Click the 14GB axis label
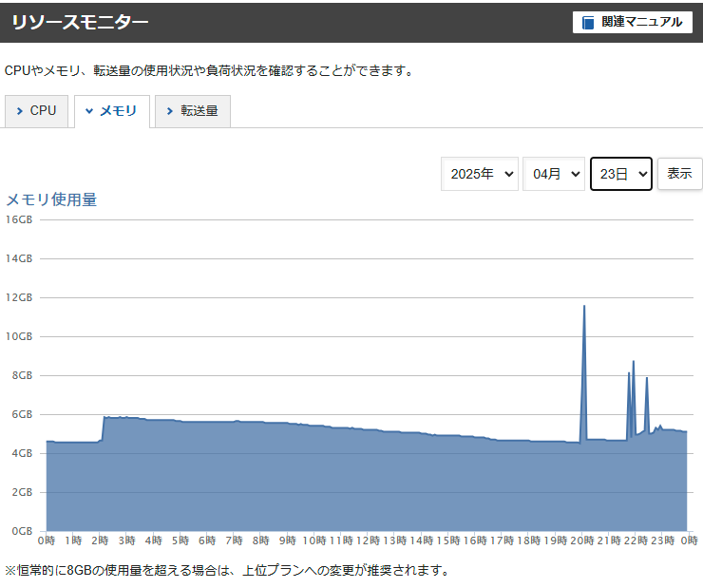The height and width of the screenshot is (588, 703). [x=19, y=258]
